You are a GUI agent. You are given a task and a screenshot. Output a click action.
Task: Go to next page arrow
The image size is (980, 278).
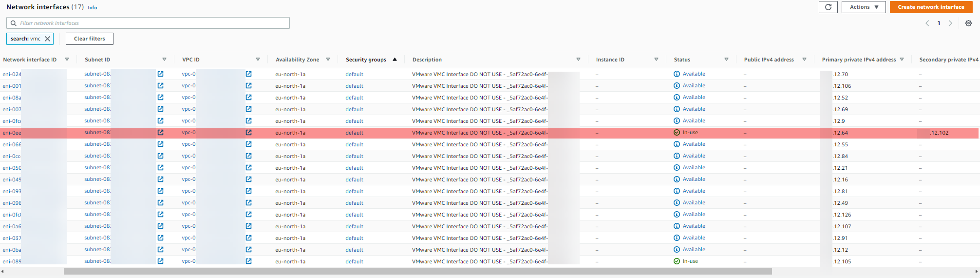950,23
